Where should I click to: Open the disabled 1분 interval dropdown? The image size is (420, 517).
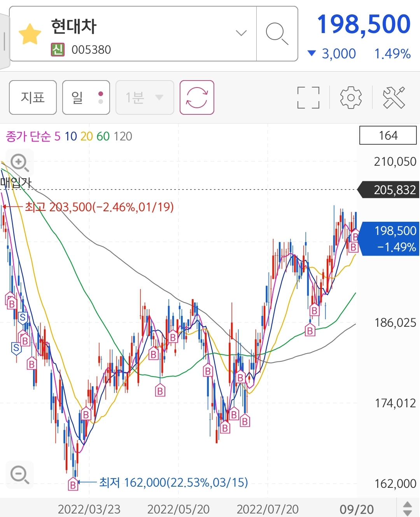coord(145,97)
